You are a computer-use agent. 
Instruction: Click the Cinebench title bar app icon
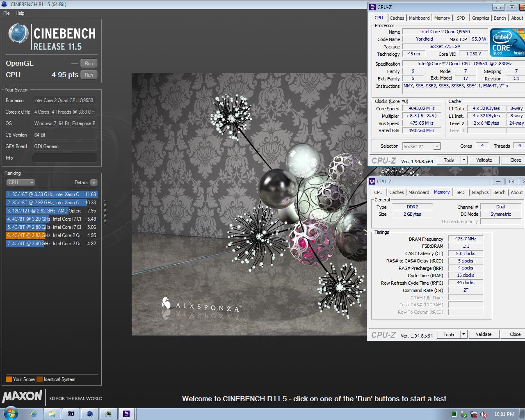5,4
